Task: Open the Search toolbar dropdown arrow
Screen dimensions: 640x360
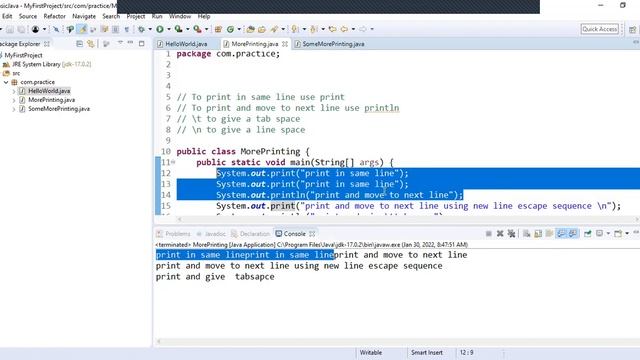Action: click(x=283, y=29)
